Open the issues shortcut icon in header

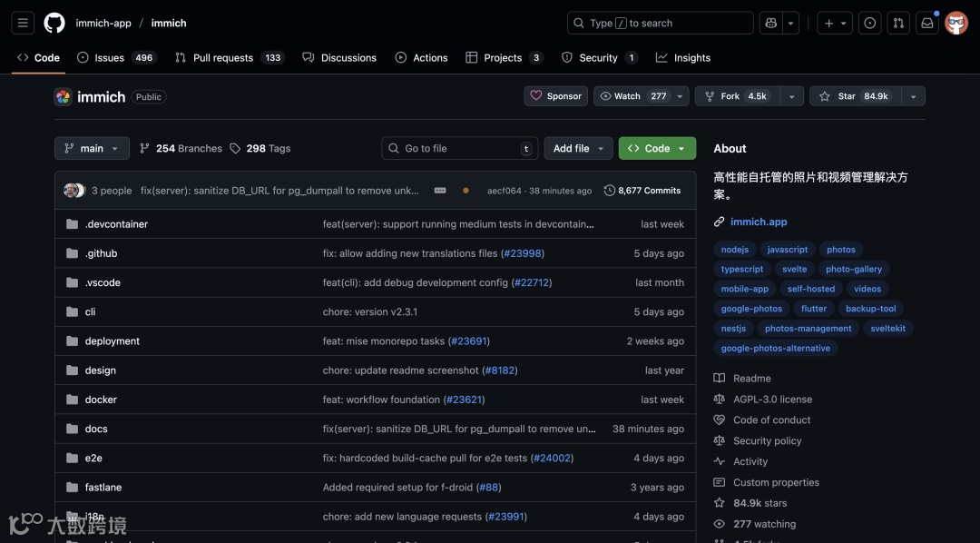[x=869, y=23]
